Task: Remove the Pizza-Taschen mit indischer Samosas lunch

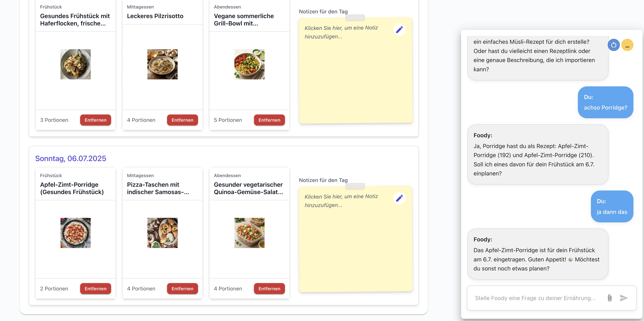Action: coord(182,289)
